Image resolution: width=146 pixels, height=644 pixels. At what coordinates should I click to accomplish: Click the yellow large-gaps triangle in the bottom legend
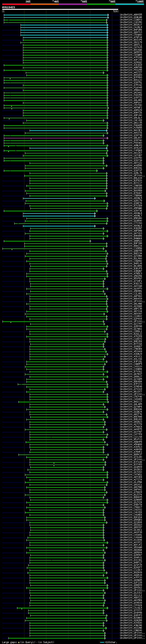[x=19, y=642]
